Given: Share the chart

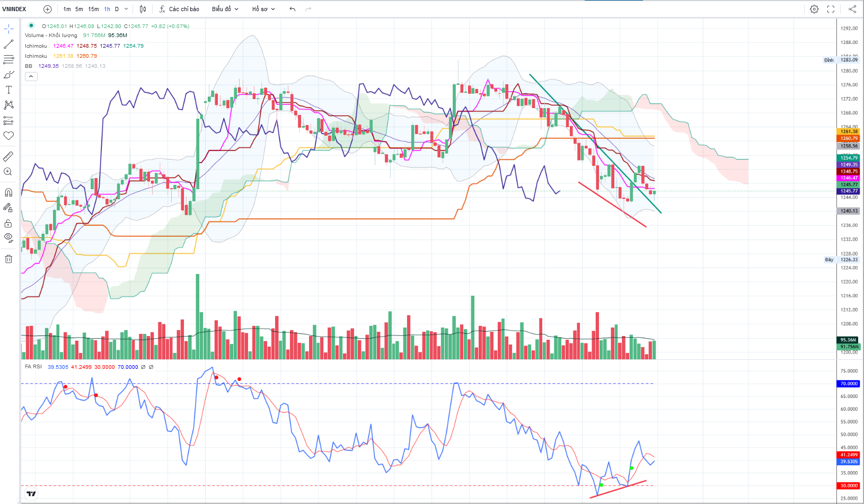Looking at the screenshot, I should click(852, 9).
